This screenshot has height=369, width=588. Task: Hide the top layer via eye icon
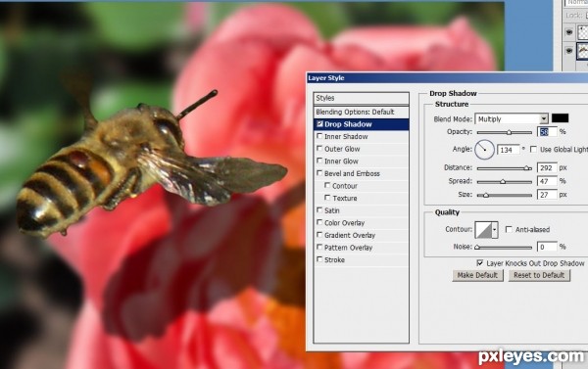pos(568,32)
